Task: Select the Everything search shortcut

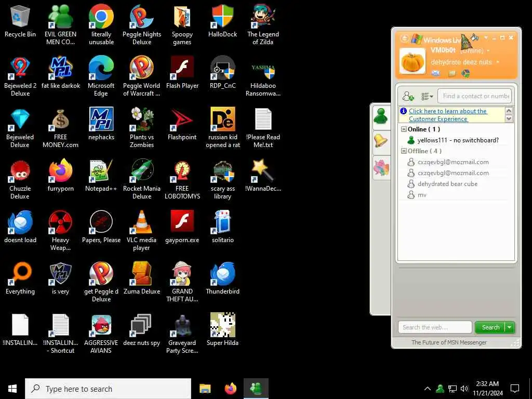Action: pos(20,279)
